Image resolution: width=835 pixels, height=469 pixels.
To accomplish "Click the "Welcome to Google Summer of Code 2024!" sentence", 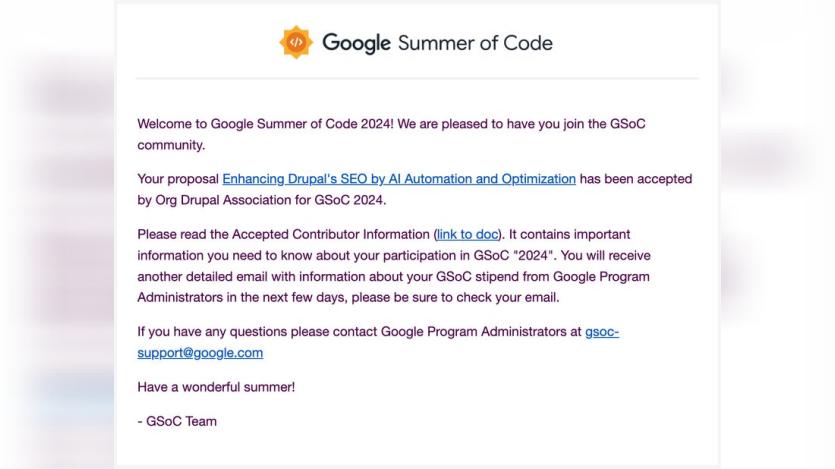I will 265,124.
